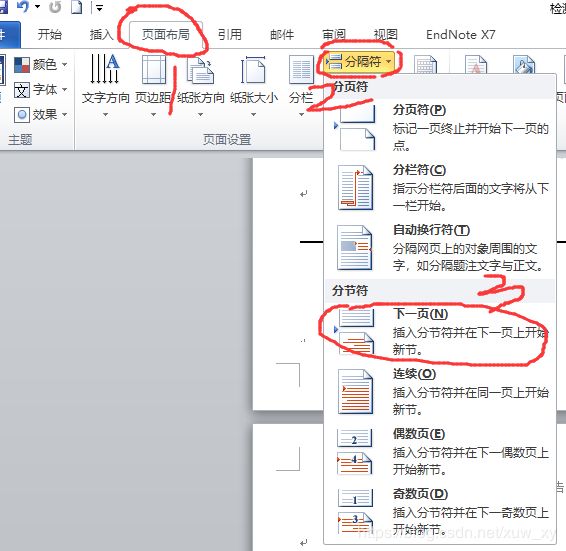
Task: Click the 连续 continuous break thumbnail icon
Action: click(356, 391)
